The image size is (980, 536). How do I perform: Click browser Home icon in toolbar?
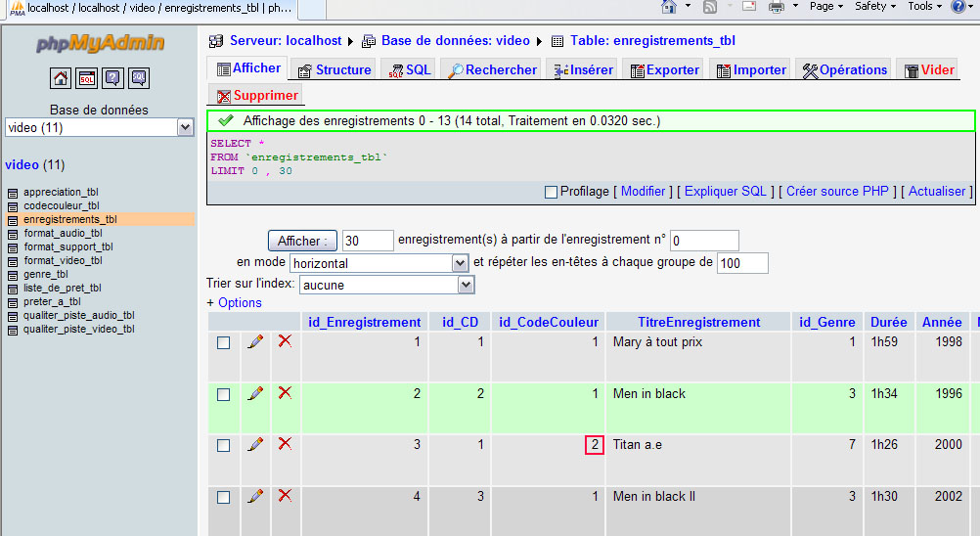coord(669,7)
